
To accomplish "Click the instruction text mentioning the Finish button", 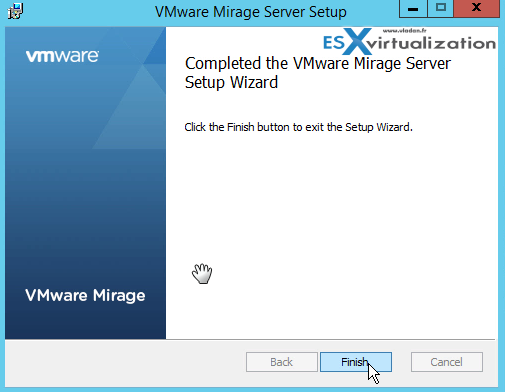I will (299, 127).
